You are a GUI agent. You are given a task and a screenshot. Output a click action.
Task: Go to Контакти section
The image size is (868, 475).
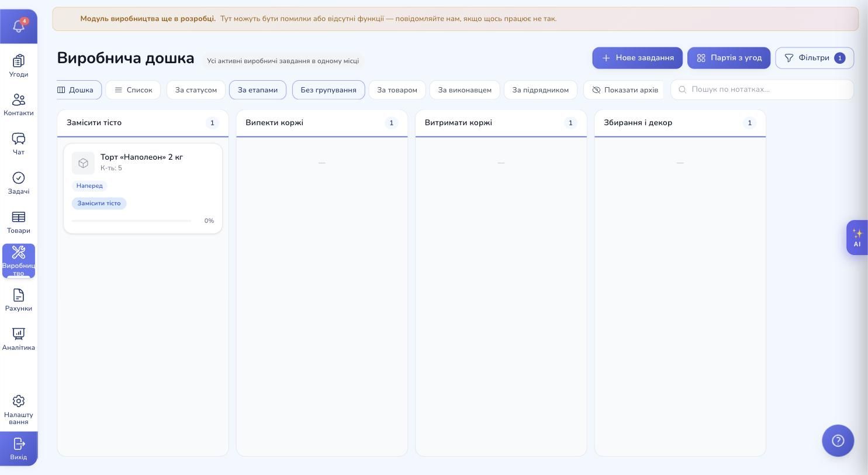[x=19, y=105]
